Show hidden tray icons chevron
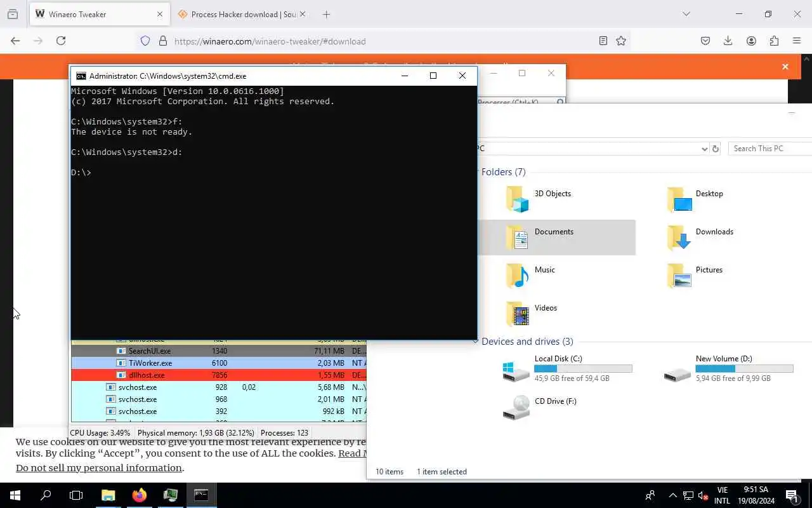Screen dimensions: 812x508 672,495
